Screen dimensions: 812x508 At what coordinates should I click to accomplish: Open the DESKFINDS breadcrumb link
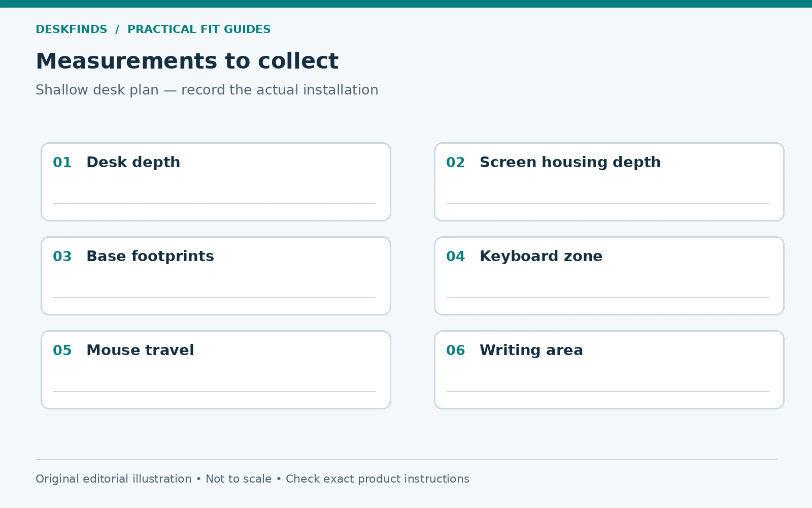pos(72,29)
